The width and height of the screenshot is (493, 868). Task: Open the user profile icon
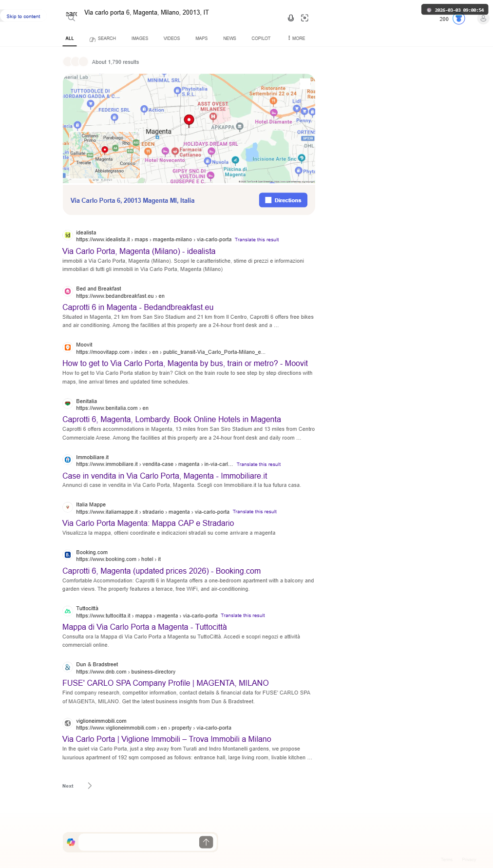483,19
